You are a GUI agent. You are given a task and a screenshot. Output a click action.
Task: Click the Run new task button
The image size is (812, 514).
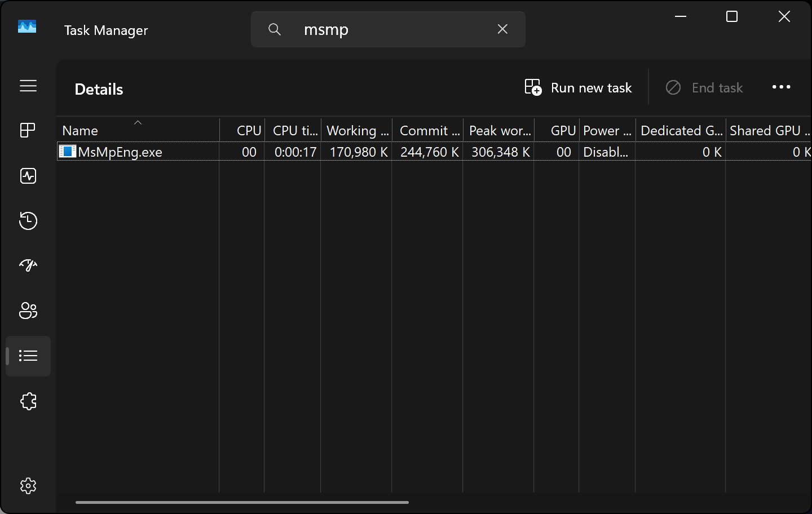[578, 87]
